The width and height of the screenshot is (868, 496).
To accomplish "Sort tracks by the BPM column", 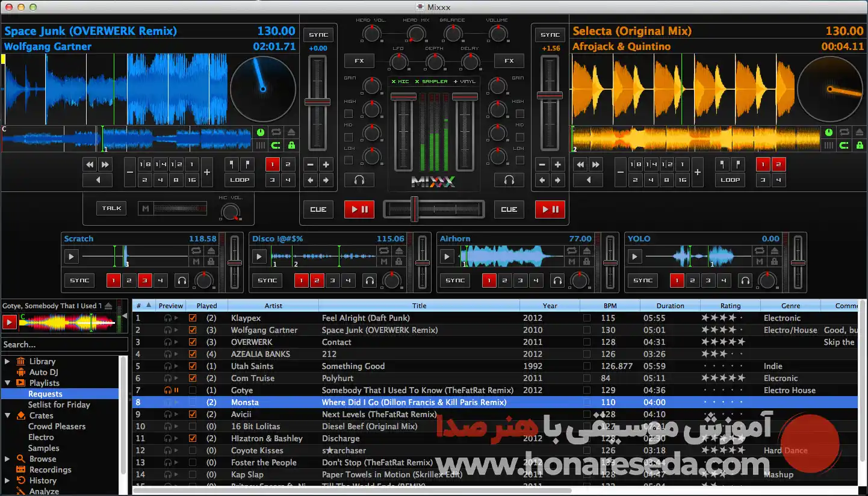I will tap(610, 306).
